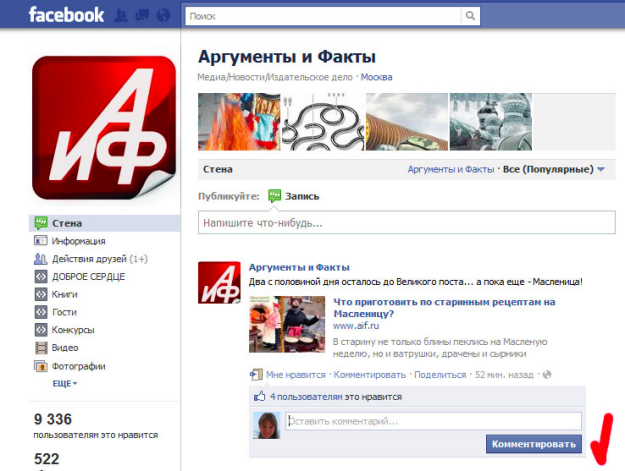625x471 pixels.
Task: Click the Facebook logo
Action: point(66,15)
